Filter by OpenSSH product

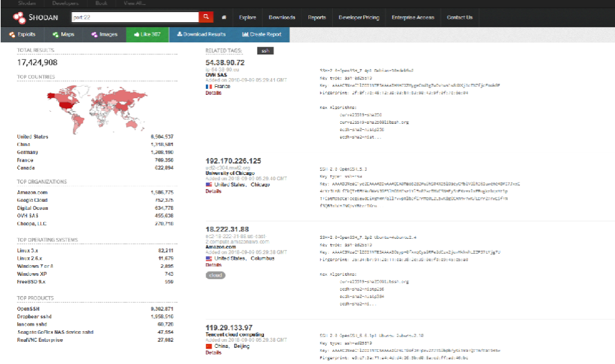pos(28,309)
